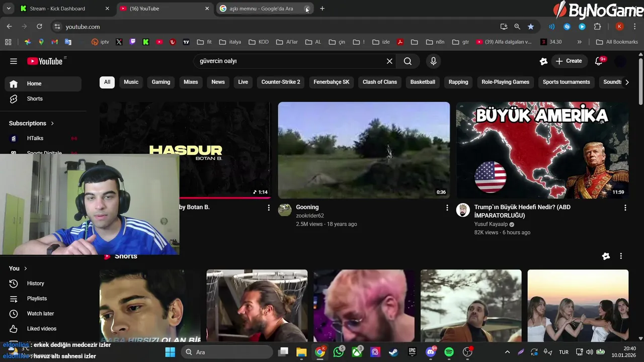Select the Gaming filter chip
The height and width of the screenshot is (362, 644).
[161, 82]
